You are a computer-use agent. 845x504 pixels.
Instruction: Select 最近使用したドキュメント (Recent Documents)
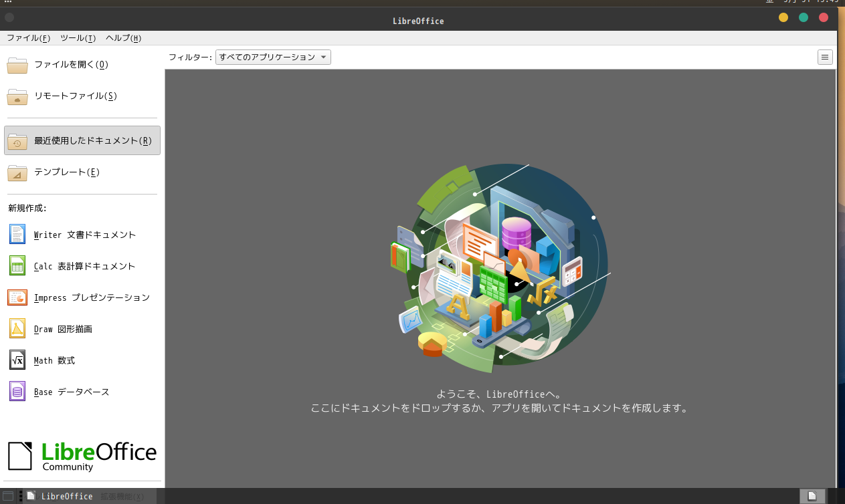pos(82,140)
